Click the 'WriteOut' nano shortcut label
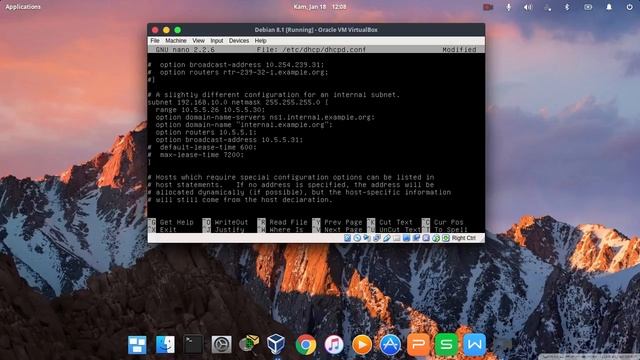This screenshot has width=640, height=360. tap(231, 222)
